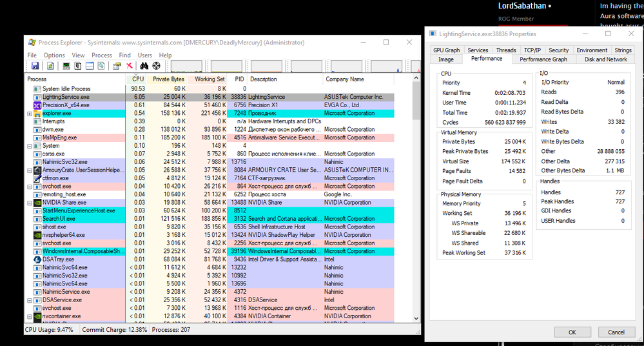This screenshot has width=644, height=346.
Task: Switch to the Security tab
Action: point(558,50)
